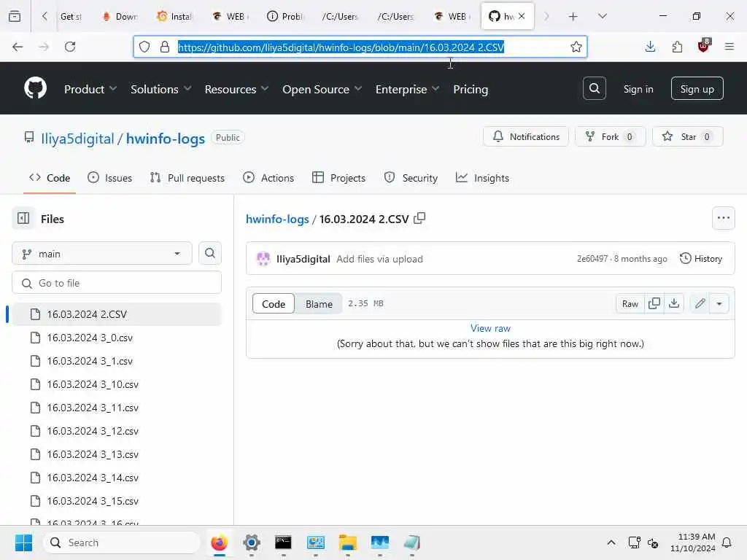
Task: Open the Projects tab
Action: pyautogui.click(x=338, y=178)
